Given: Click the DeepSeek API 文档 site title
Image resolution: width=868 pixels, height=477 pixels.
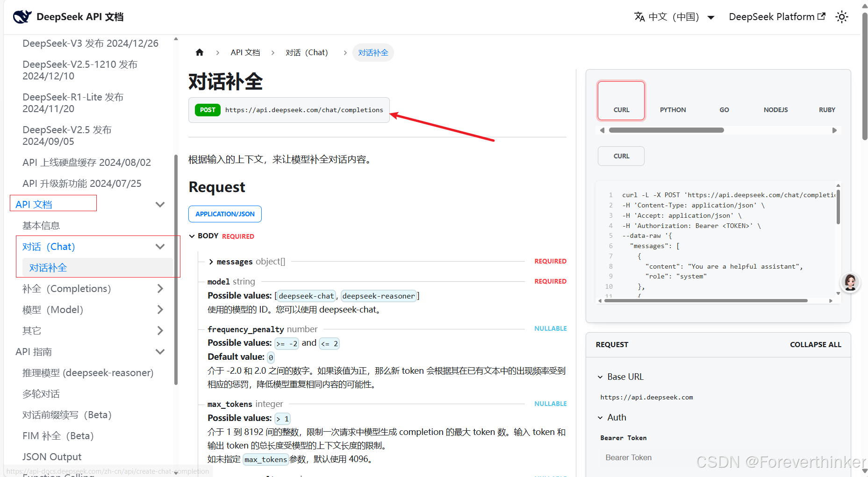Looking at the screenshot, I should point(80,17).
